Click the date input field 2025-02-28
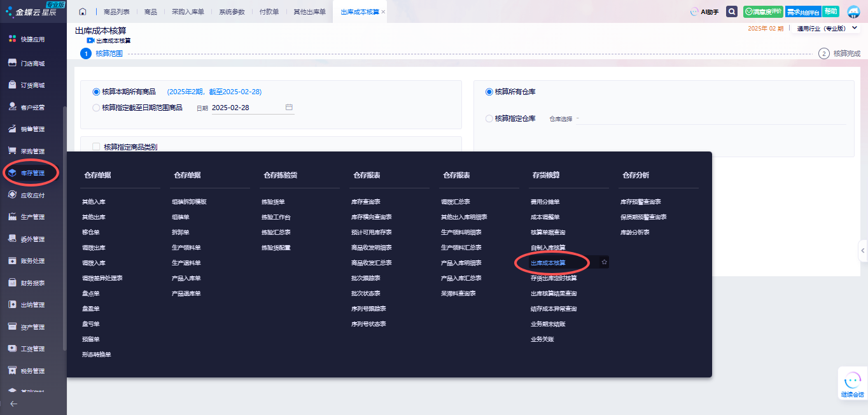The image size is (868, 415). click(245, 108)
